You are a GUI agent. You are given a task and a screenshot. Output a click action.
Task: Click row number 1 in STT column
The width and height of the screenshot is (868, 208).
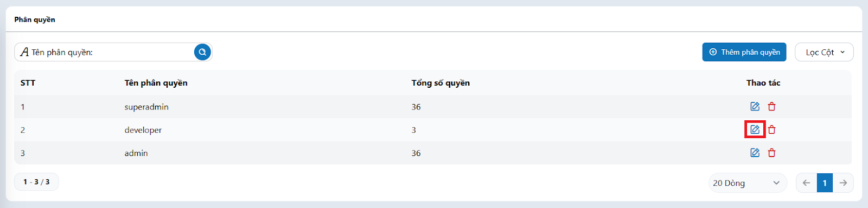click(23, 107)
